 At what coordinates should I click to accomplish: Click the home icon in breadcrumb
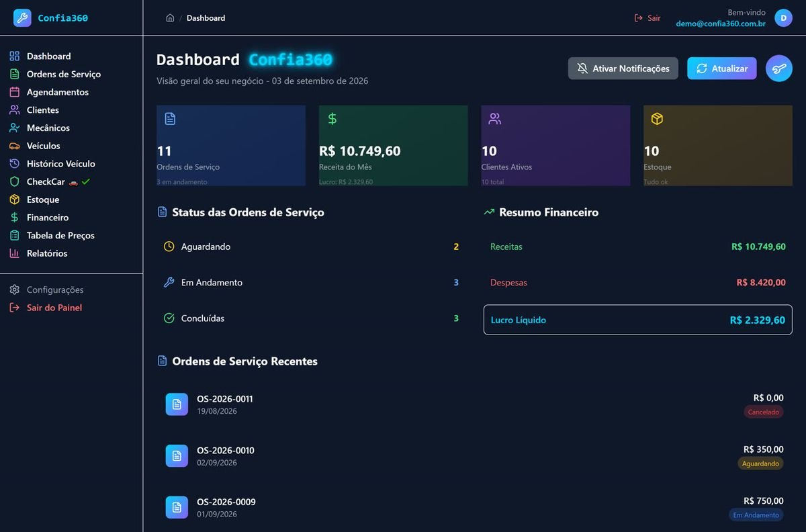pos(170,18)
